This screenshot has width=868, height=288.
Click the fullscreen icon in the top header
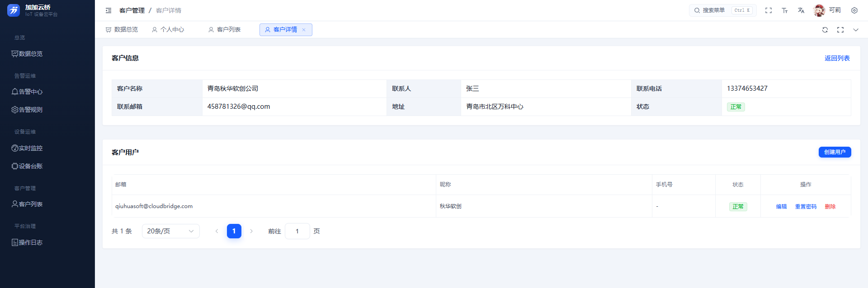(769, 10)
